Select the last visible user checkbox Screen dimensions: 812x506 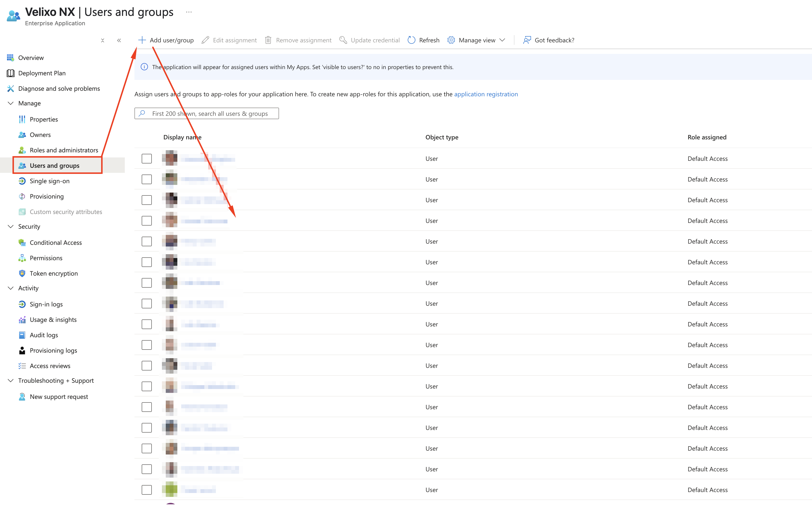[146, 490]
